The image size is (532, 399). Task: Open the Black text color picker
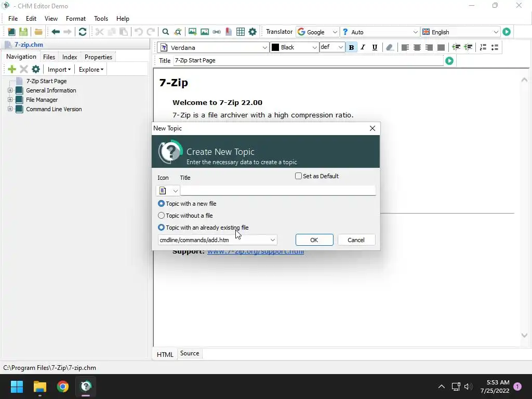(x=294, y=47)
